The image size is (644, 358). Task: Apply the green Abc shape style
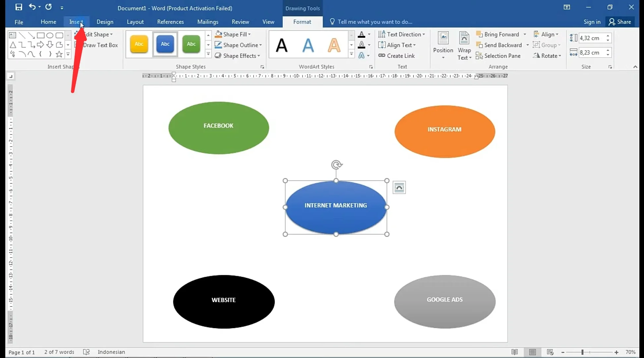191,44
